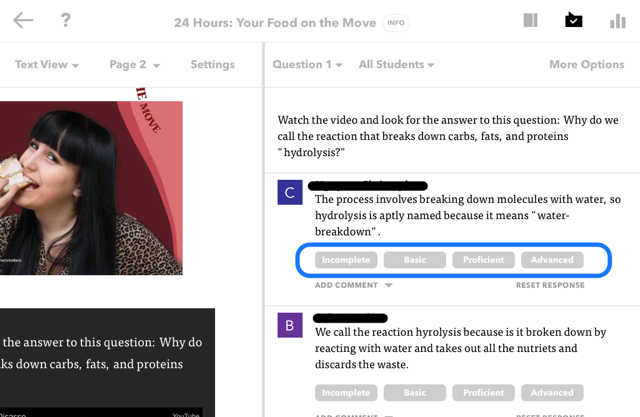Click student B's answer text 'We call the reaction hyrolysis'
The height and width of the screenshot is (417, 640).
460,348
